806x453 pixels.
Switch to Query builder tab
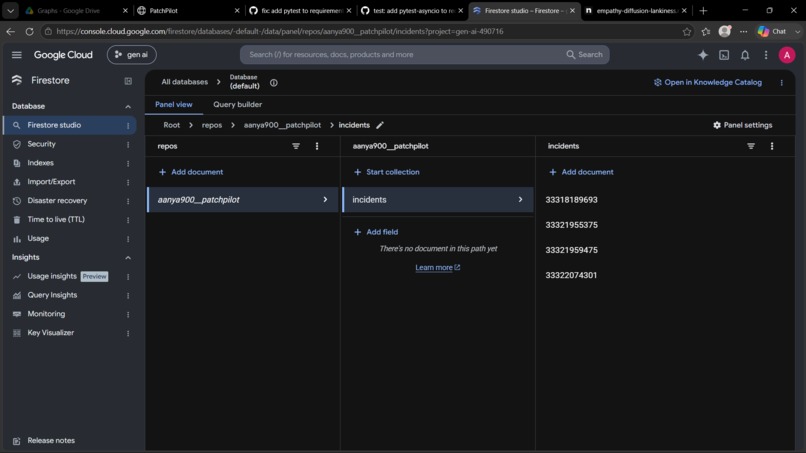(237, 104)
